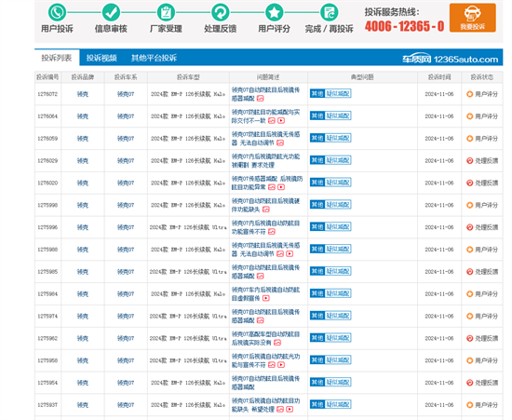
Task: Click the hotline number 4006-12365-0
Action: point(405,26)
